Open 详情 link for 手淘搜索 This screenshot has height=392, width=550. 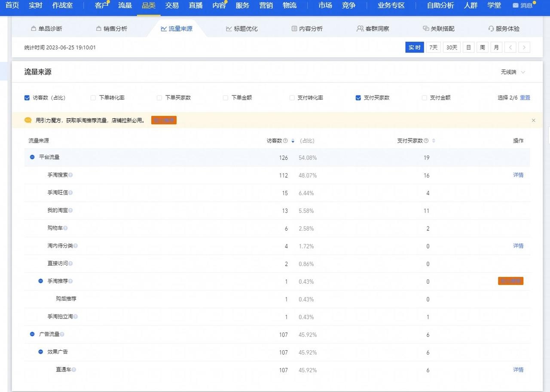[x=518, y=175]
